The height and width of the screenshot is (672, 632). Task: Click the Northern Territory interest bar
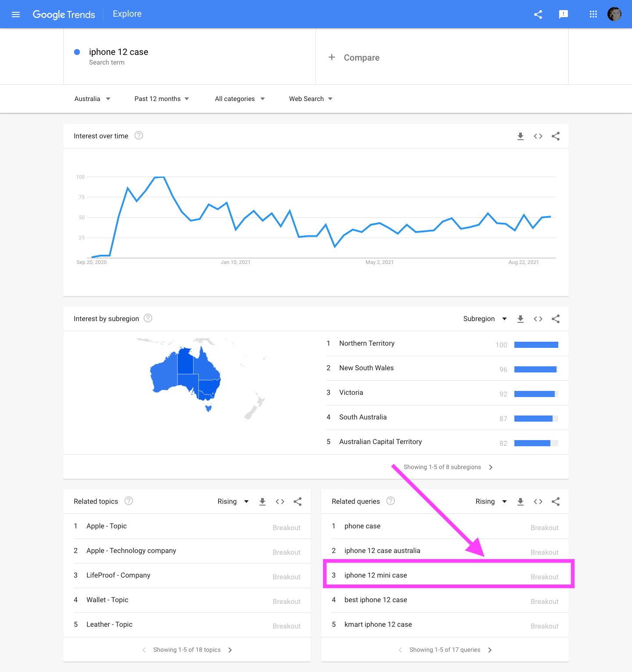[x=536, y=345]
